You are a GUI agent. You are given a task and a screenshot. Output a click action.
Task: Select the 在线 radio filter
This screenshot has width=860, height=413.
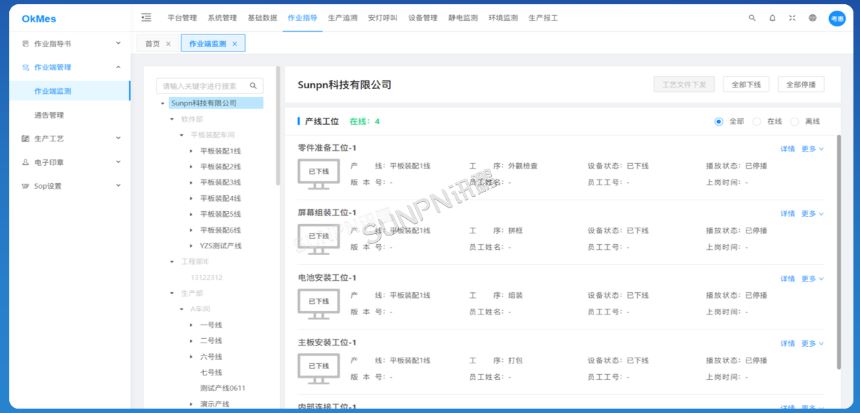click(x=757, y=122)
